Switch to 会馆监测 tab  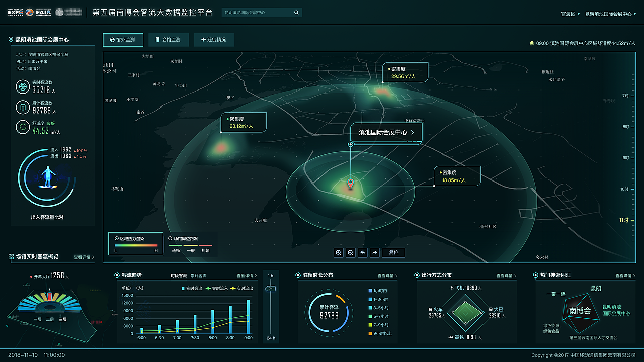pyautogui.click(x=168, y=40)
